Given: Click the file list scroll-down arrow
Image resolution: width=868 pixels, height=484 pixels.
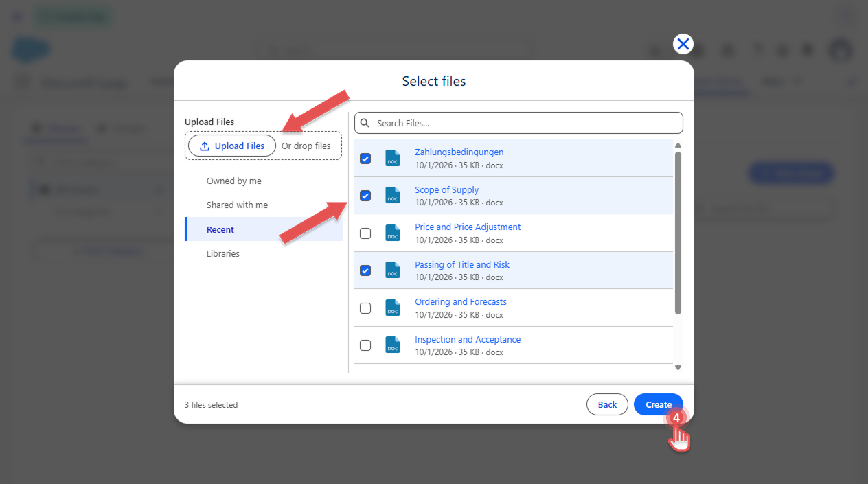Looking at the screenshot, I should pos(678,367).
